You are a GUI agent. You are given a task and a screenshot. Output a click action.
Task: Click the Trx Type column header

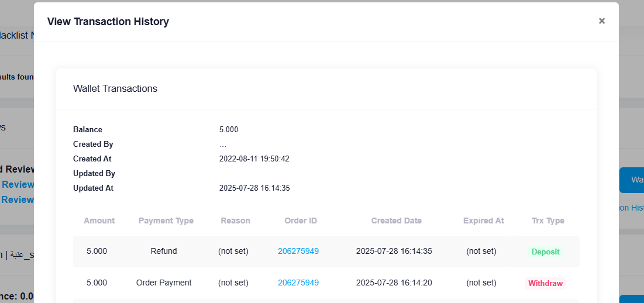[x=548, y=221]
